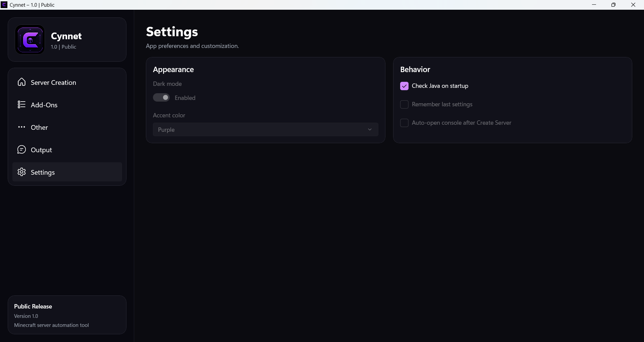Click the Cynnet app name in sidebar
Viewport: 644px width, 342px height.
[x=66, y=36]
